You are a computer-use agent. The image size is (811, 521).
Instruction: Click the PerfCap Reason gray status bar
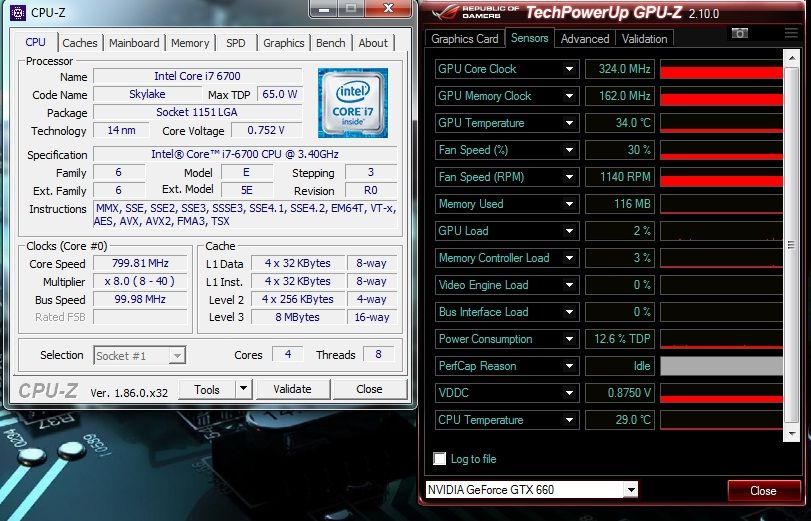pyautogui.click(x=721, y=366)
